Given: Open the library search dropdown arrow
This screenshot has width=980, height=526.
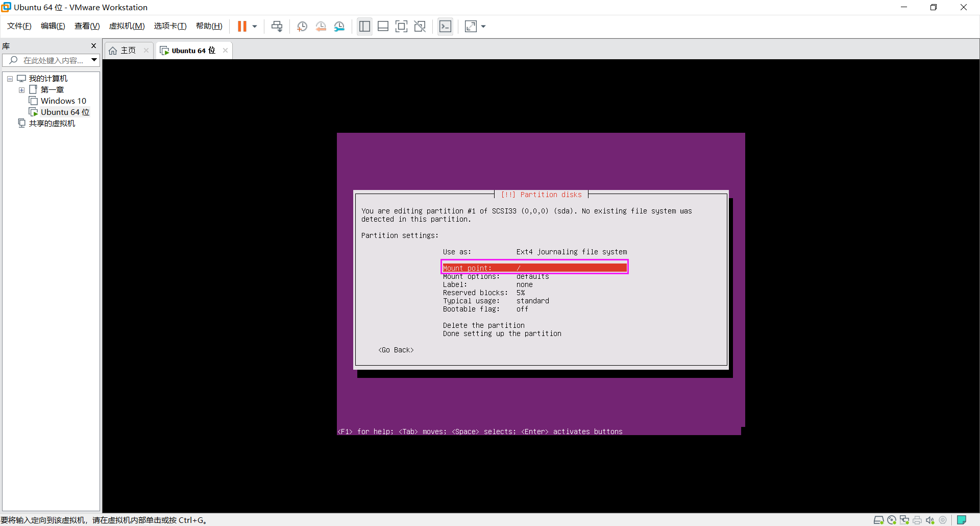Looking at the screenshot, I should (x=94, y=60).
